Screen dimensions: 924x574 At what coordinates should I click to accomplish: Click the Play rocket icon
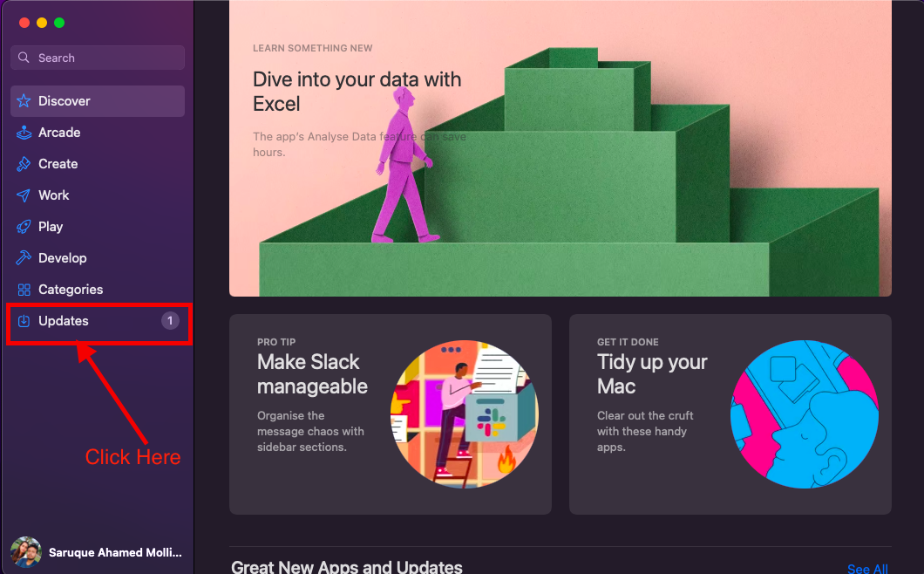pos(24,227)
